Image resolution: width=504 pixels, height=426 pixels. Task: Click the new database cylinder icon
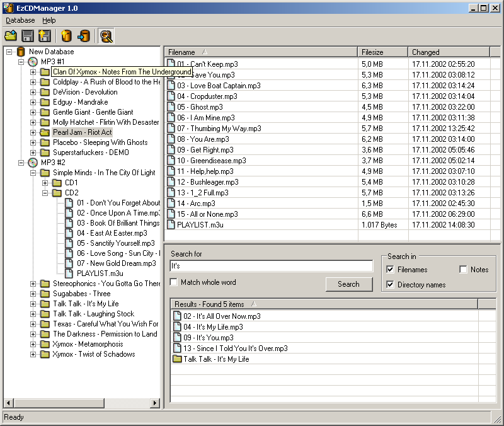(66, 36)
